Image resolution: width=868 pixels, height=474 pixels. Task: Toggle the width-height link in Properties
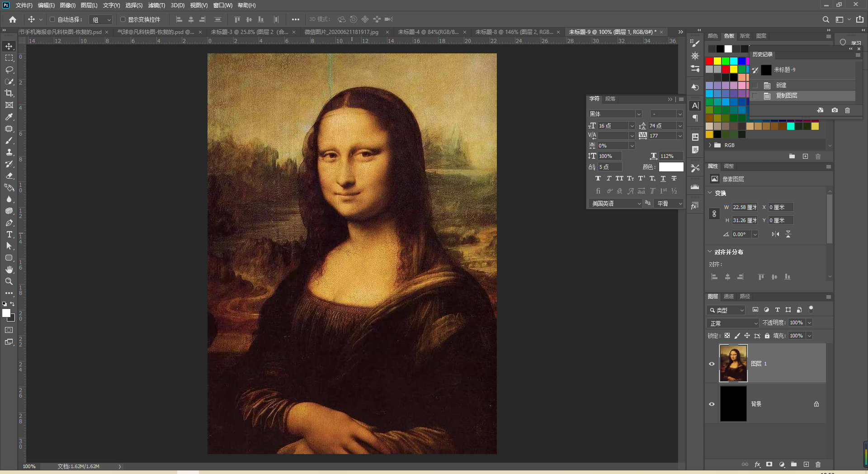coord(714,214)
